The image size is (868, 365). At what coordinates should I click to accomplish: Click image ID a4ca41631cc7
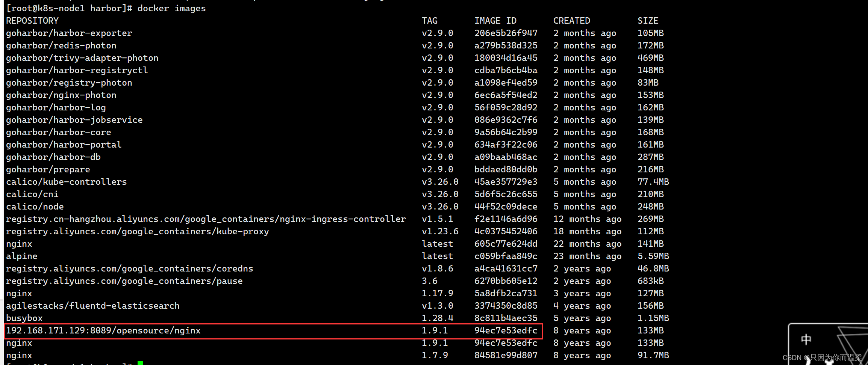point(506,268)
